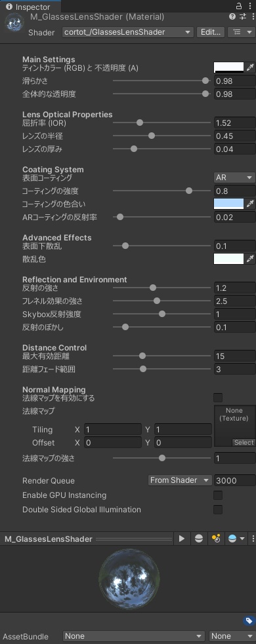Click the lens radius field 0.45
Screen dimensions: 256x644
234,136
